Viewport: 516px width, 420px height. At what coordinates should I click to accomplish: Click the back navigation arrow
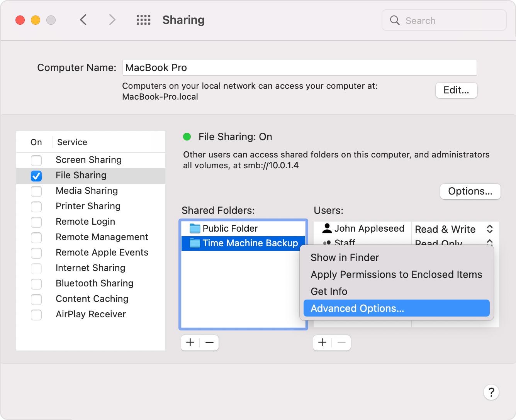pos(83,20)
